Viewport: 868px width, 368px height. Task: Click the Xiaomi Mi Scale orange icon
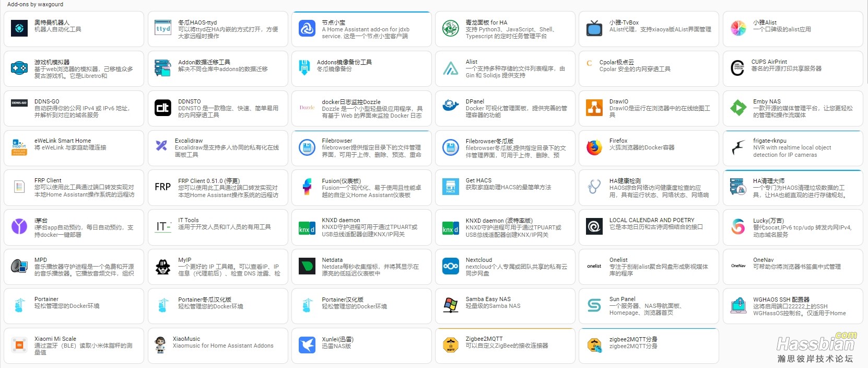[x=19, y=345]
